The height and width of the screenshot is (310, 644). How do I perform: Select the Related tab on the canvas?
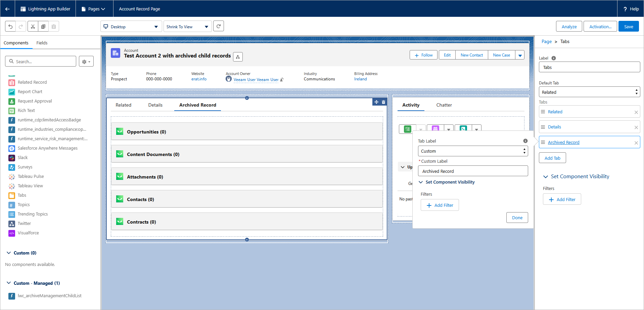pos(124,105)
